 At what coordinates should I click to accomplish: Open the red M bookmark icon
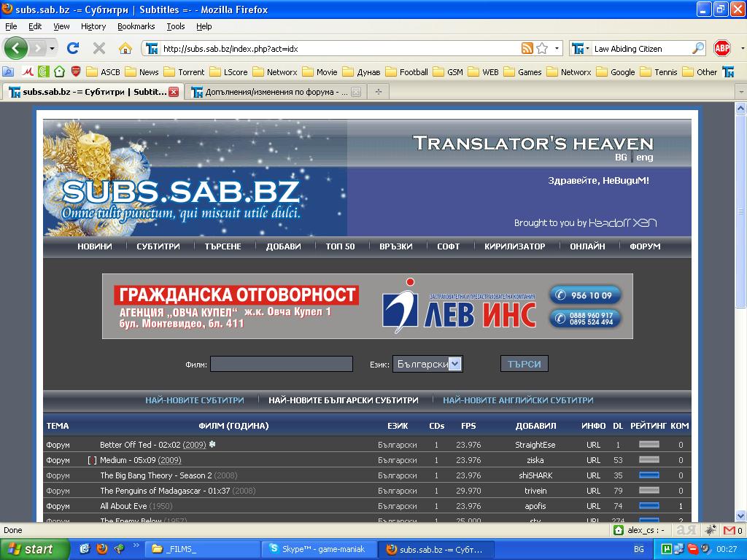click(x=28, y=72)
